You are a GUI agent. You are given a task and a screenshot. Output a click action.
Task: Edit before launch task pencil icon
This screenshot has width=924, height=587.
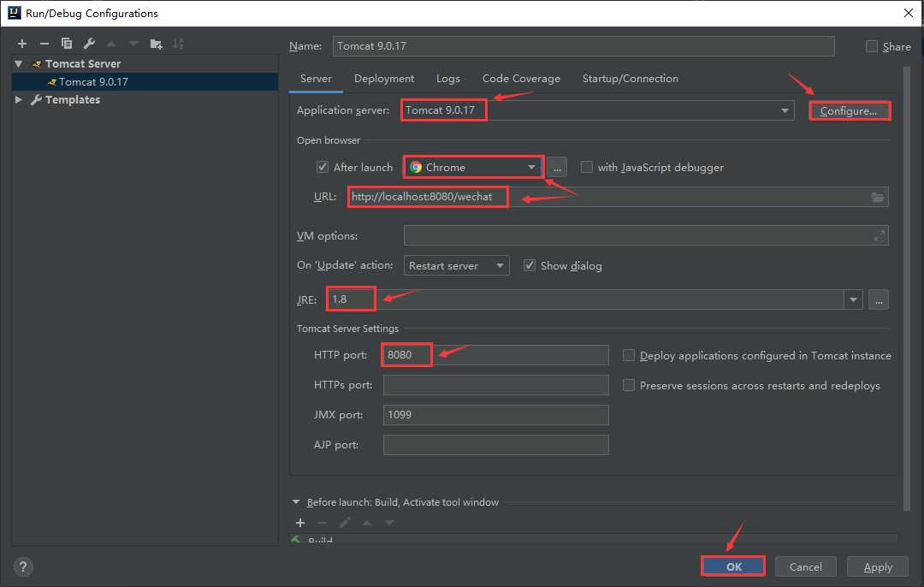pos(345,523)
